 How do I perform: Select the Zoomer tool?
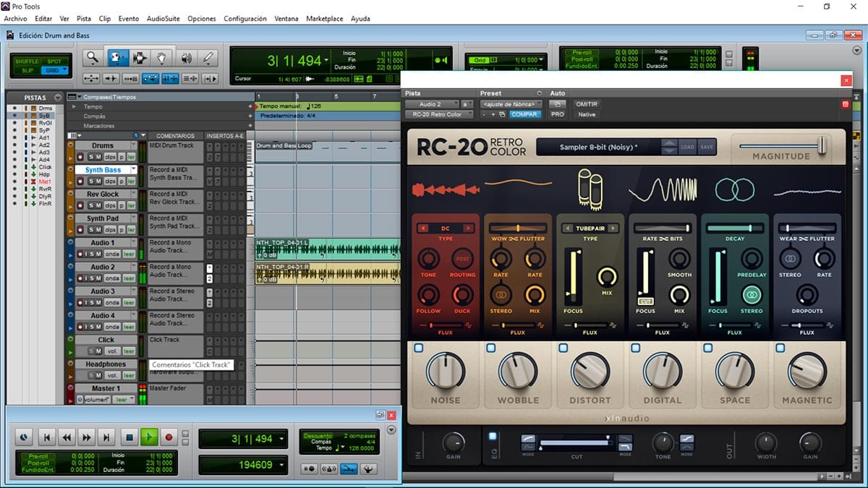(x=92, y=58)
